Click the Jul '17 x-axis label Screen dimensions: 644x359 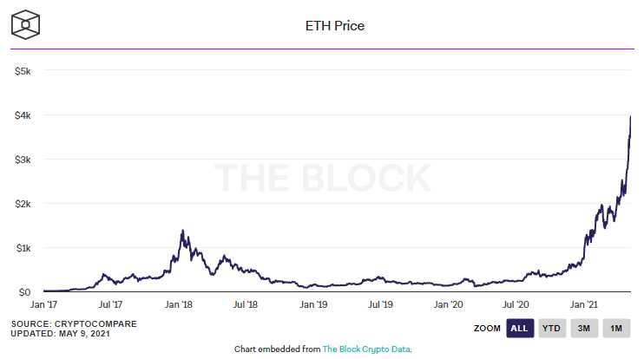[110, 305]
